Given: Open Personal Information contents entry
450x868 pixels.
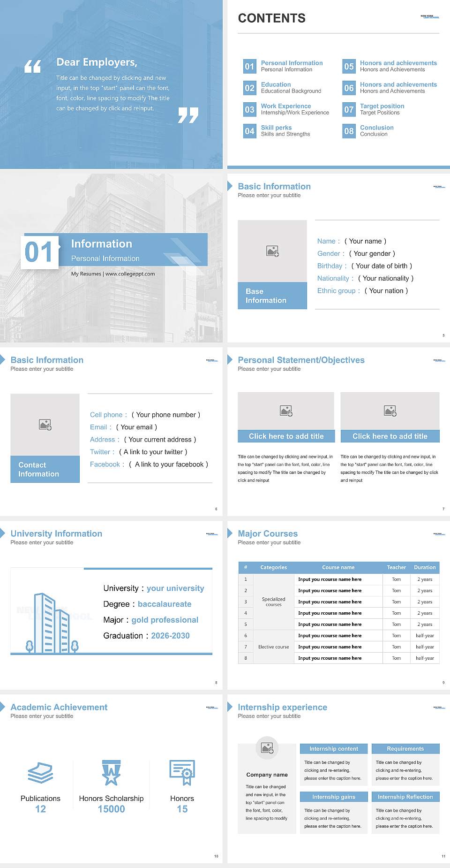Looking at the screenshot, I should tap(292, 66).
